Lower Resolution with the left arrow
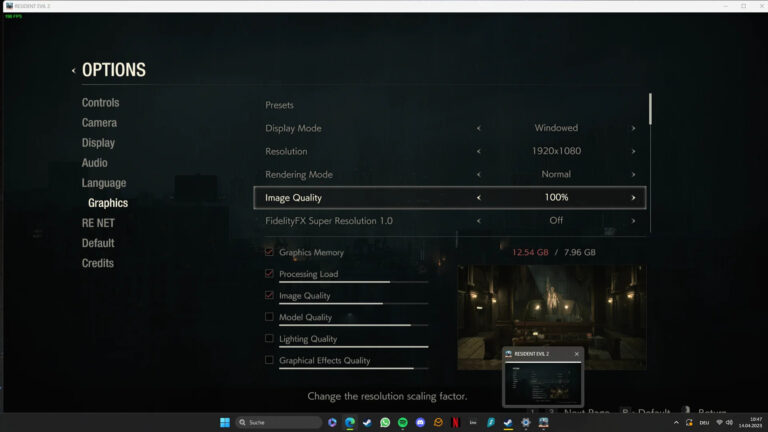This screenshot has width=768, height=432. tap(478, 151)
